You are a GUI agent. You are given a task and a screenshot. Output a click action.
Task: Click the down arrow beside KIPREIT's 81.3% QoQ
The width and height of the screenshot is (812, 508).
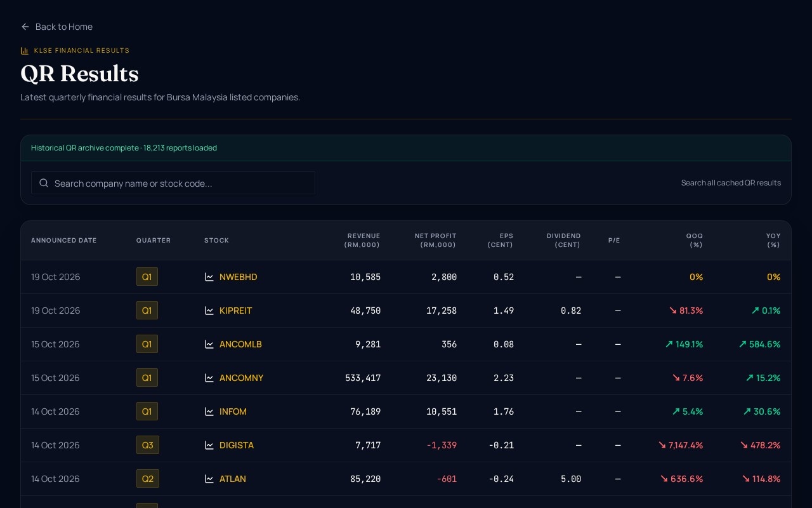point(673,311)
